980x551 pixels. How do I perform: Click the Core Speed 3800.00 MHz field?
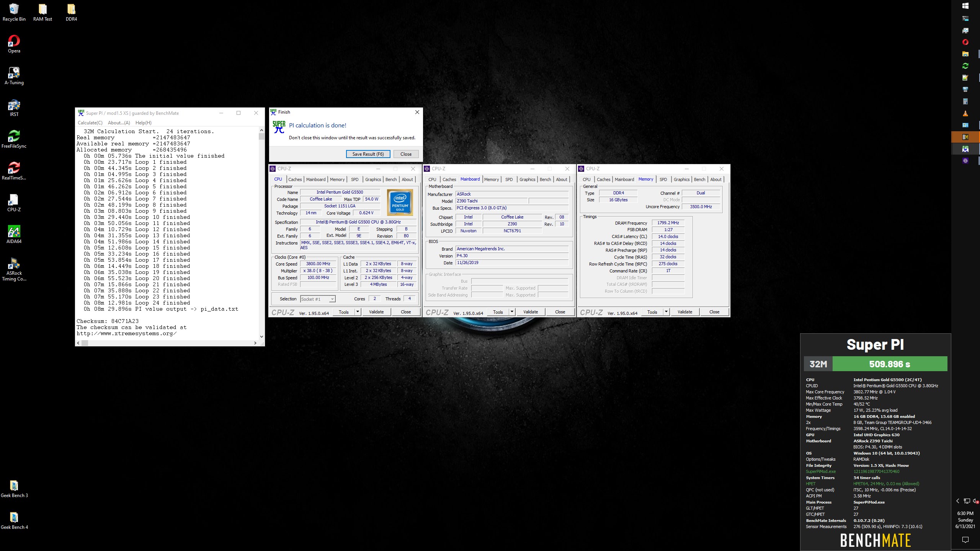[x=318, y=264]
